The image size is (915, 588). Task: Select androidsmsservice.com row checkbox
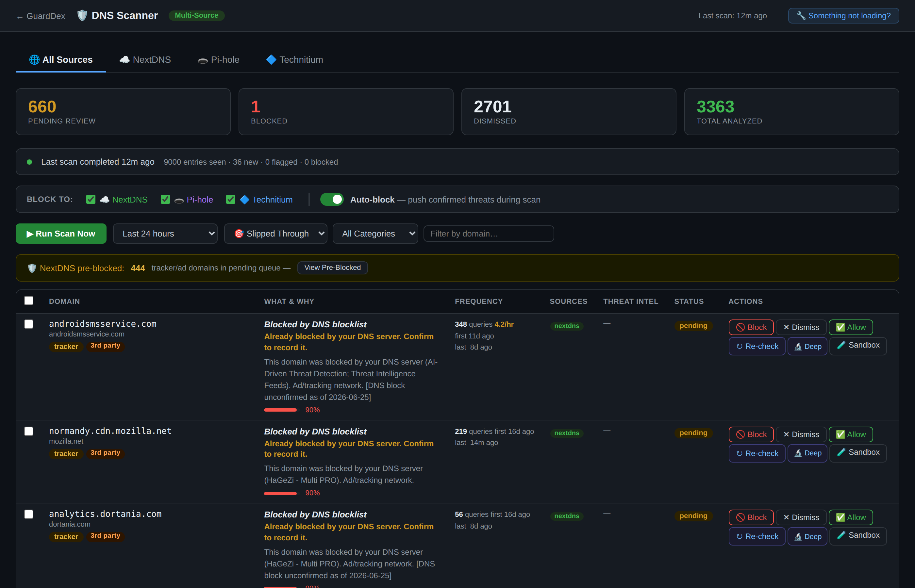click(29, 324)
